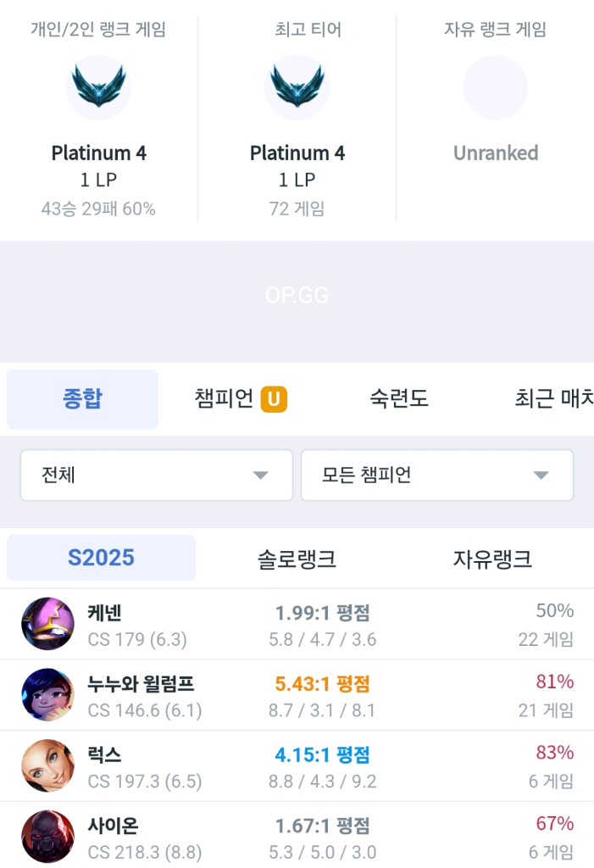The width and height of the screenshot is (594, 868).
Task: Click the Sion champion portrait
Action: (x=47, y=836)
